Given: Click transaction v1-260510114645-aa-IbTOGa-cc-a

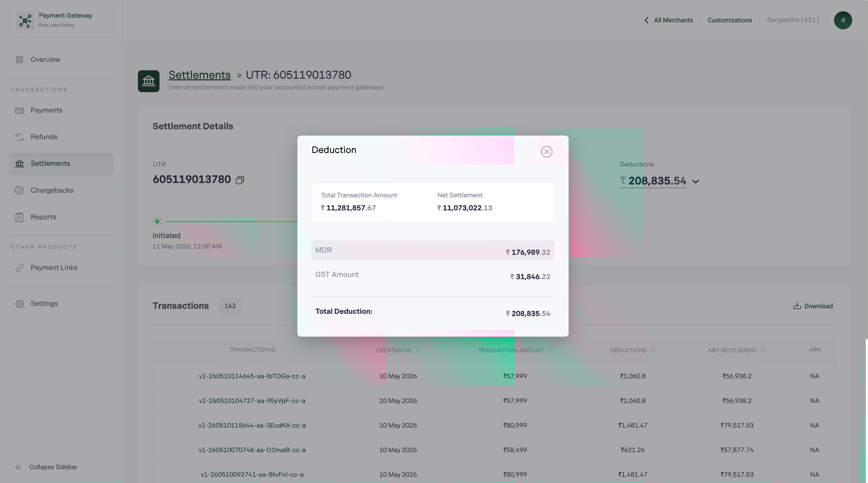Looking at the screenshot, I should click(252, 376).
